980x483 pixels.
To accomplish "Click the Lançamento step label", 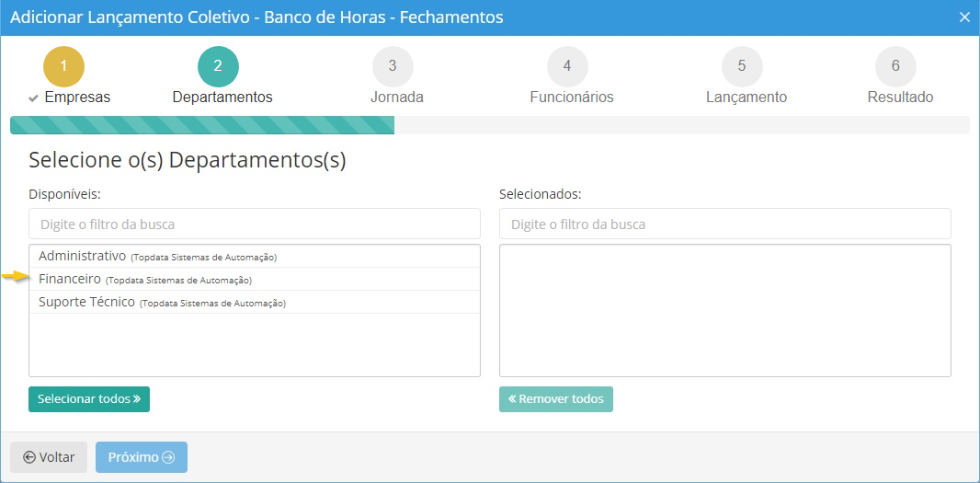I will pyautogui.click(x=746, y=98).
